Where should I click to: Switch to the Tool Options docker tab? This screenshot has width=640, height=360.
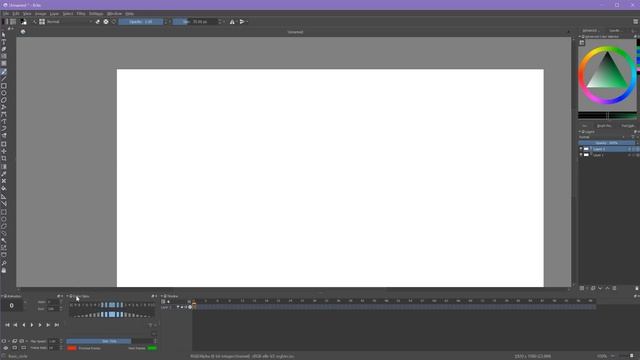click(628, 126)
